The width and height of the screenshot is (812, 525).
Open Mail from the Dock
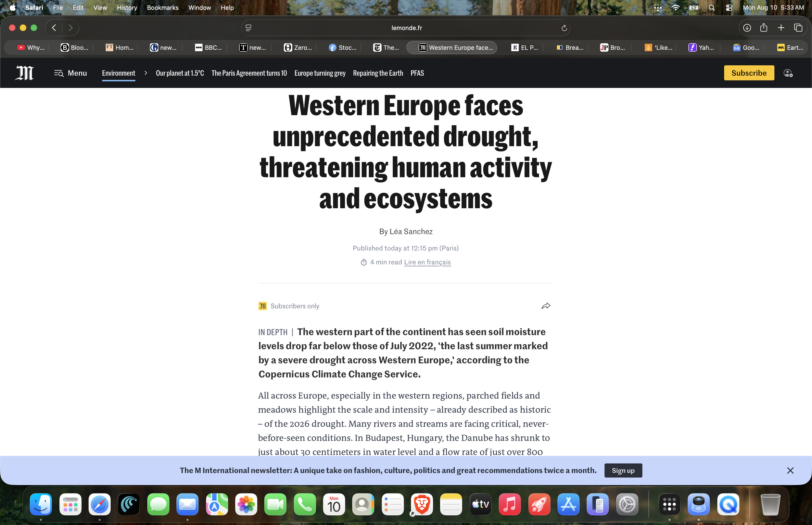click(187, 504)
